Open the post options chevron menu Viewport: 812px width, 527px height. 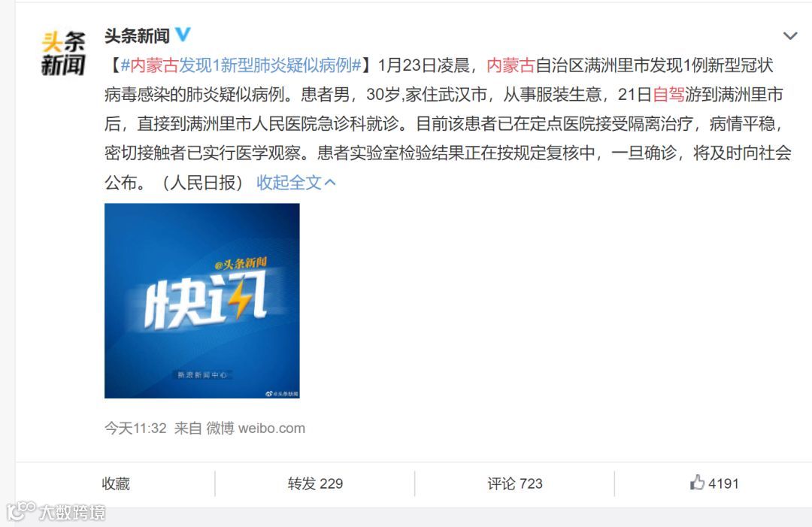(789, 36)
